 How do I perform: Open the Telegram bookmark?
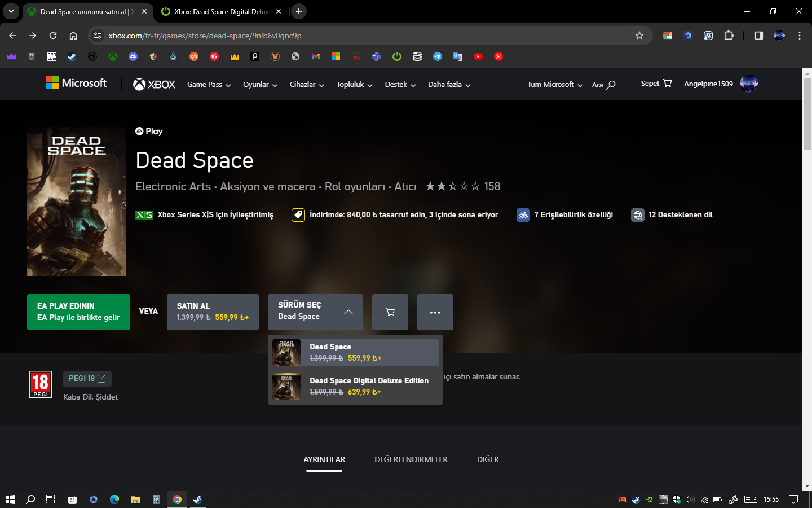click(x=438, y=56)
